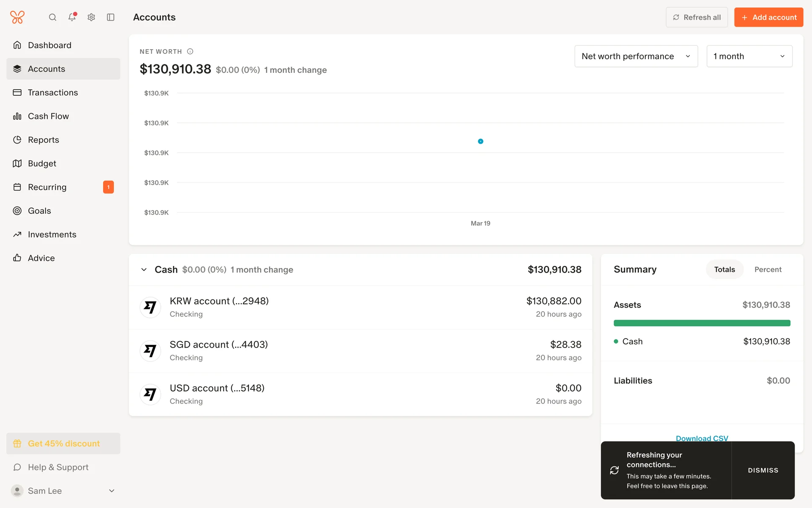Dismiss the refreshing connections toast
Image resolution: width=812 pixels, height=508 pixels.
(x=763, y=470)
